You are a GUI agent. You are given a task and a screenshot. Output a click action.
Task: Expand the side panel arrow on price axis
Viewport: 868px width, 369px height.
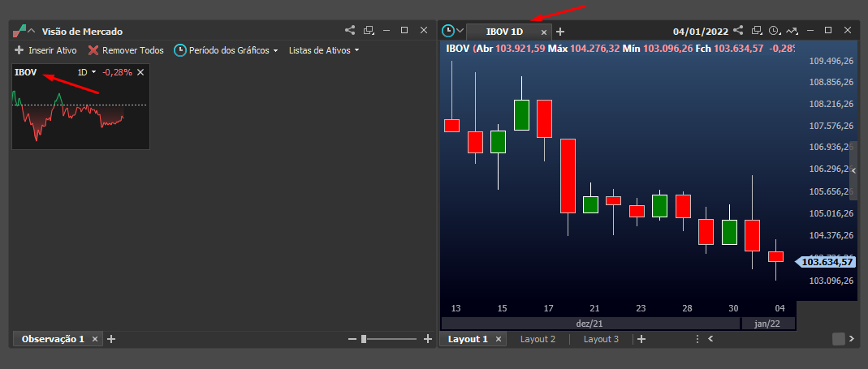(x=853, y=169)
